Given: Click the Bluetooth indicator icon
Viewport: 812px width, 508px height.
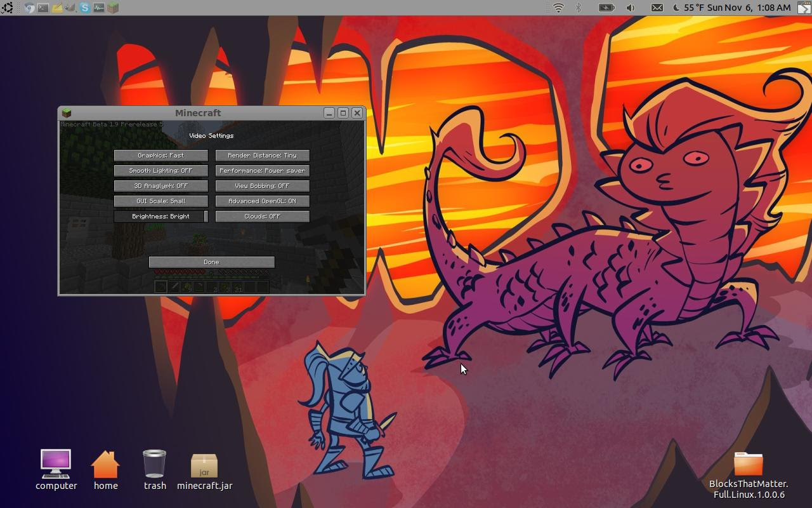Looking at the screenshot, I should tap(579, 8).
